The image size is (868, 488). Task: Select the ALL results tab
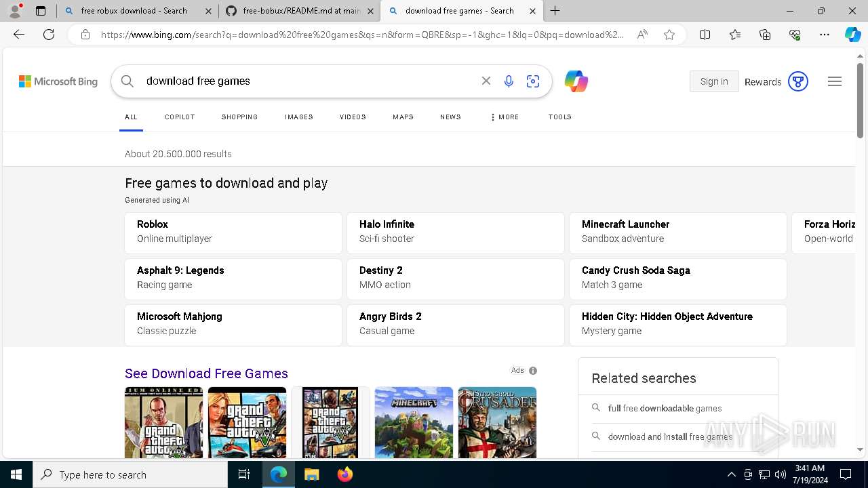tap(131, 117)
